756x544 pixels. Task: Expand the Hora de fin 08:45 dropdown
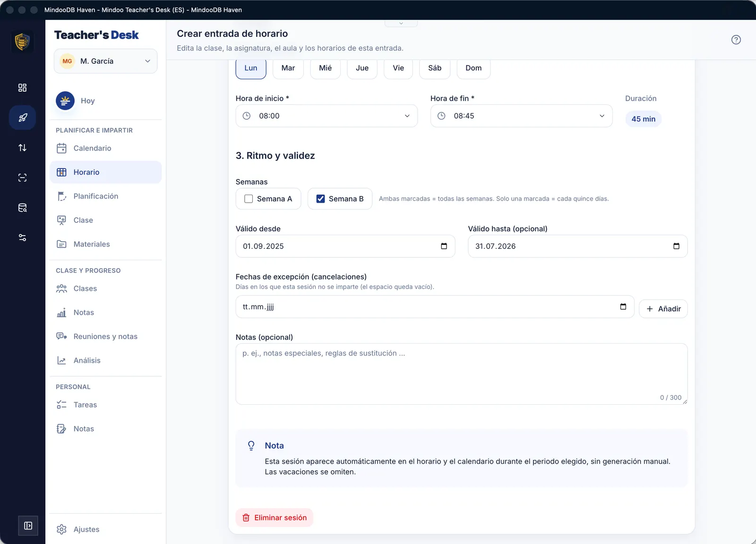pos(521,116)
